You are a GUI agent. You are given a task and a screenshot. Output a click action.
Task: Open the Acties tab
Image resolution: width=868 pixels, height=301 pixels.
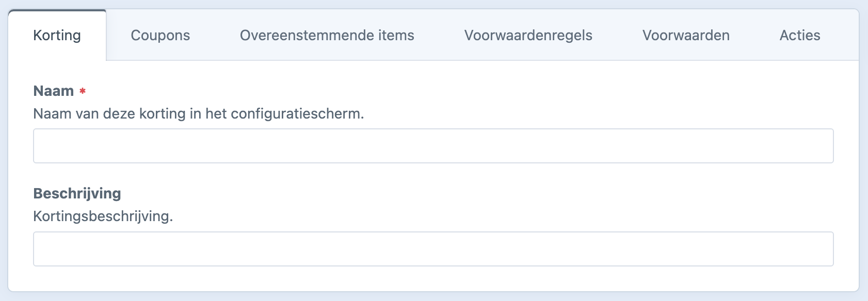coord(799,36)
